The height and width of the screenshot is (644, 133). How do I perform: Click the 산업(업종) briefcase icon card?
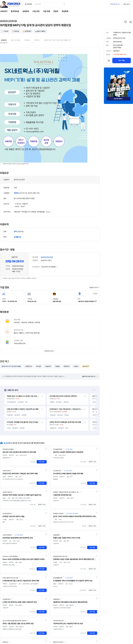(x=62, y=297)
